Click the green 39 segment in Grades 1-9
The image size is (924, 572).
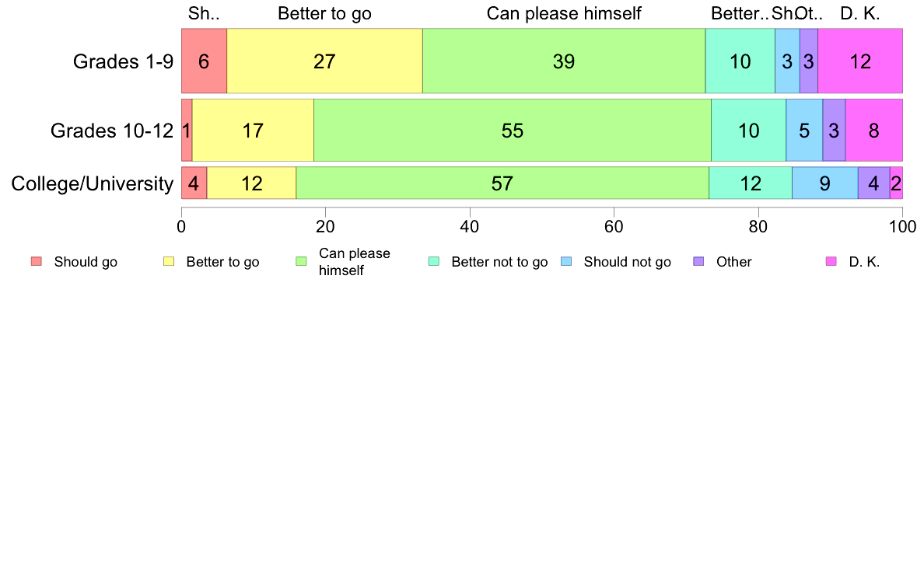tap(564, 61)
